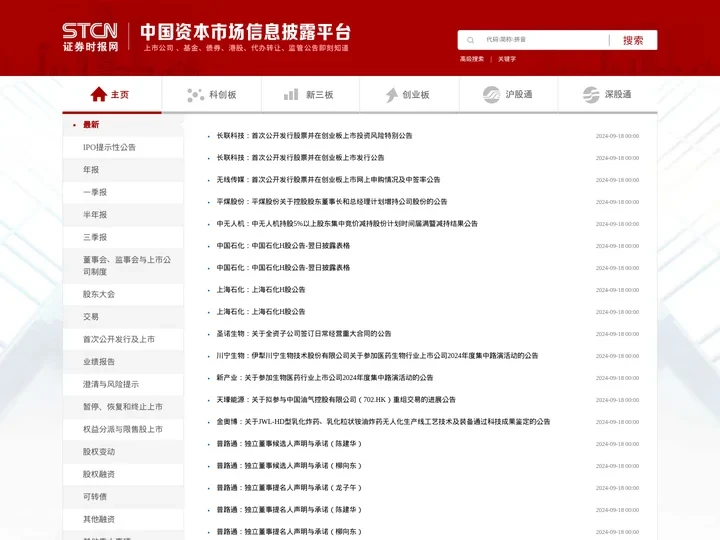The image size is (720, 540).
Task: Click the 创业板 arrow icon
Action: 392,95
